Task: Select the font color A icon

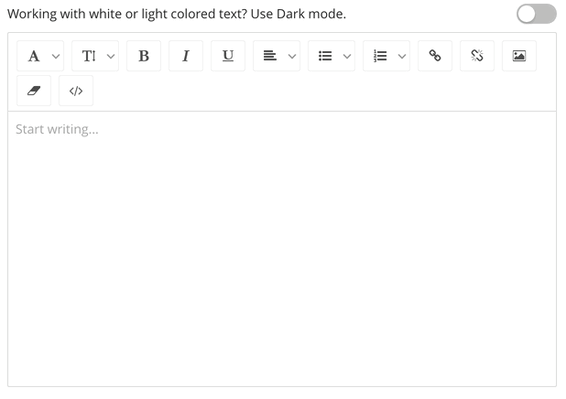Action: [x=34, y=56]
